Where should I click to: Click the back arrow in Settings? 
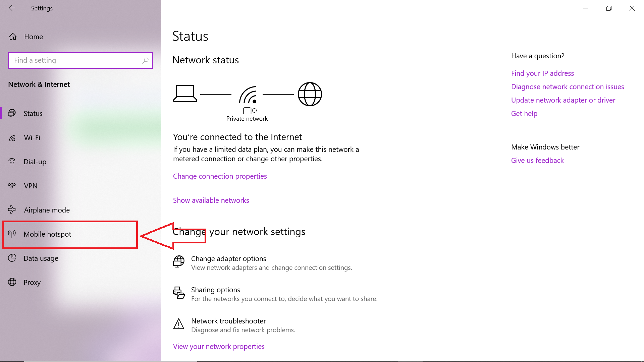12,8
